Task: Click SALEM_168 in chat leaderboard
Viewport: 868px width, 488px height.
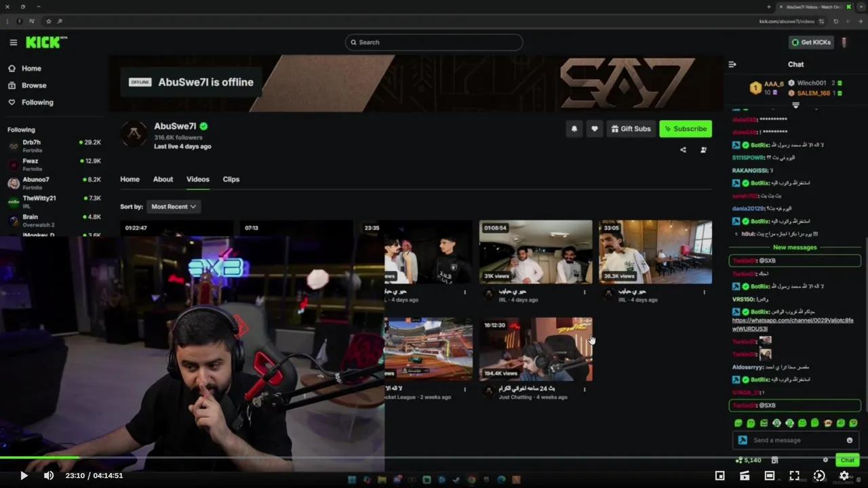Action: point(815,93)
